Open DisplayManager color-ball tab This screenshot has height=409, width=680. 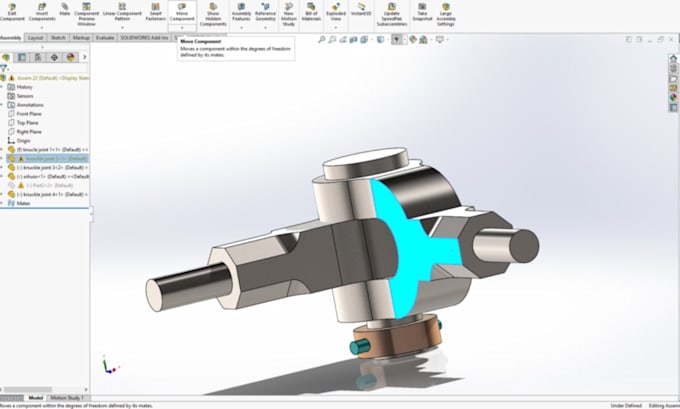point(70,57)
